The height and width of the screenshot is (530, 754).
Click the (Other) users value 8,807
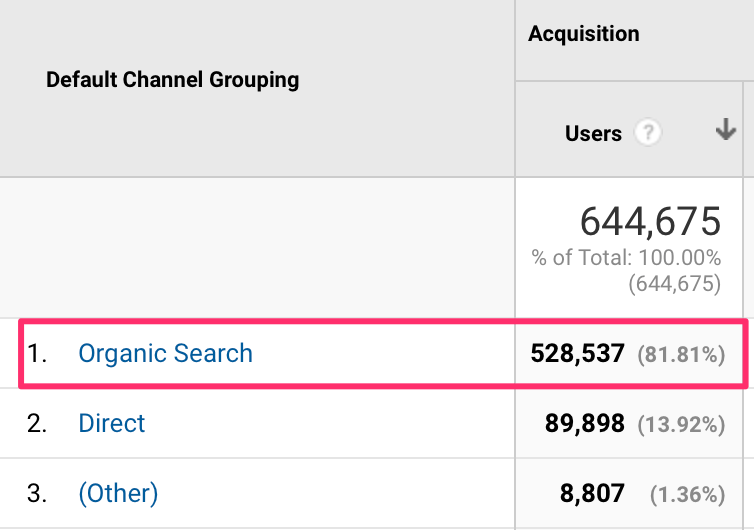(594, 494)
